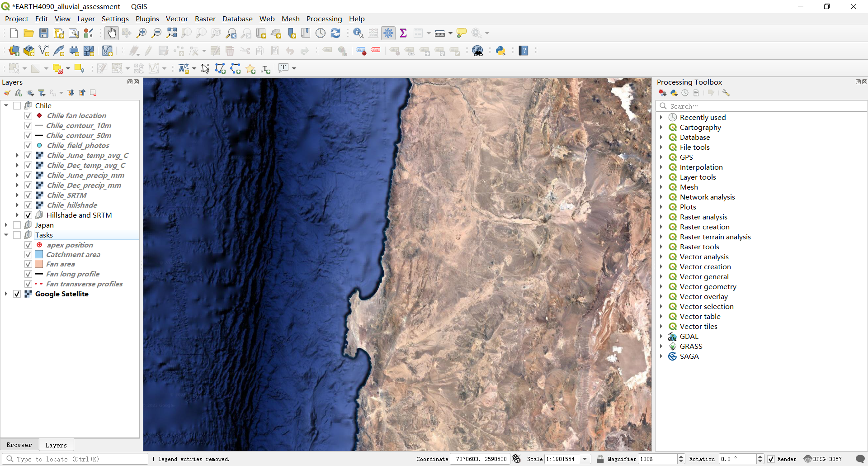Click the SAGA provider entry
Viewport: 868px width, 466px height.
click(689, 356)
